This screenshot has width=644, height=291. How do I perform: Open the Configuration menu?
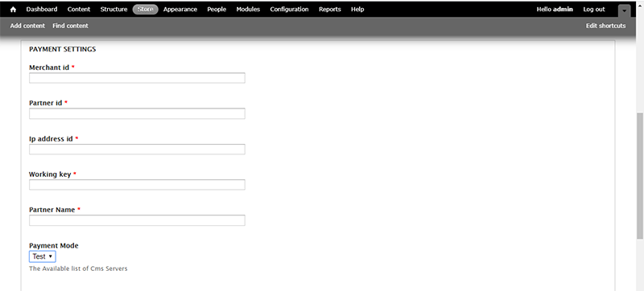pos(289,9)
